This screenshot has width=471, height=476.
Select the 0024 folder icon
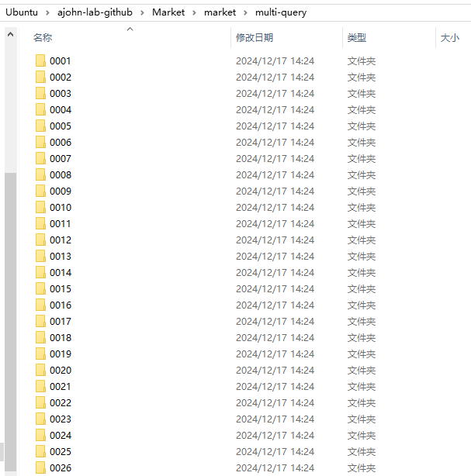point(40,436)
